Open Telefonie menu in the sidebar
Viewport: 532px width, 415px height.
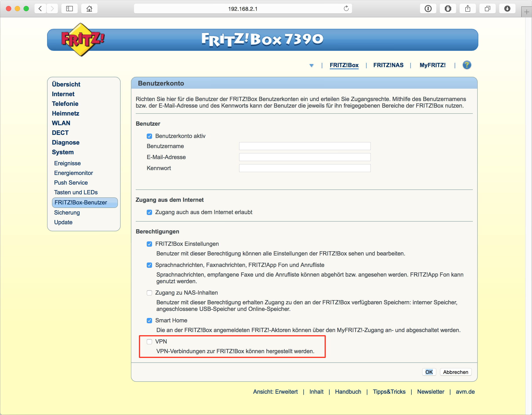65,104
